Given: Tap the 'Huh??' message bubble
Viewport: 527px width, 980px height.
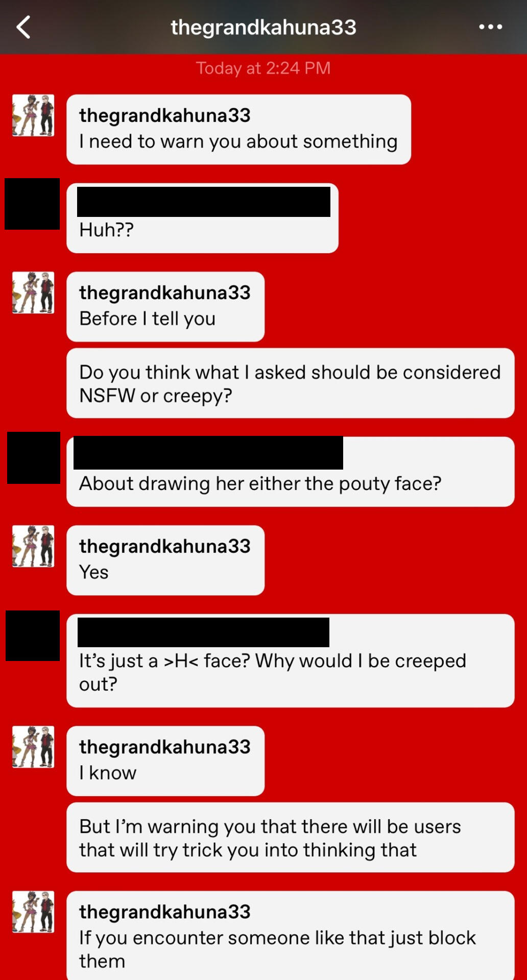Looking at the screenshot, I should (202, 218).
